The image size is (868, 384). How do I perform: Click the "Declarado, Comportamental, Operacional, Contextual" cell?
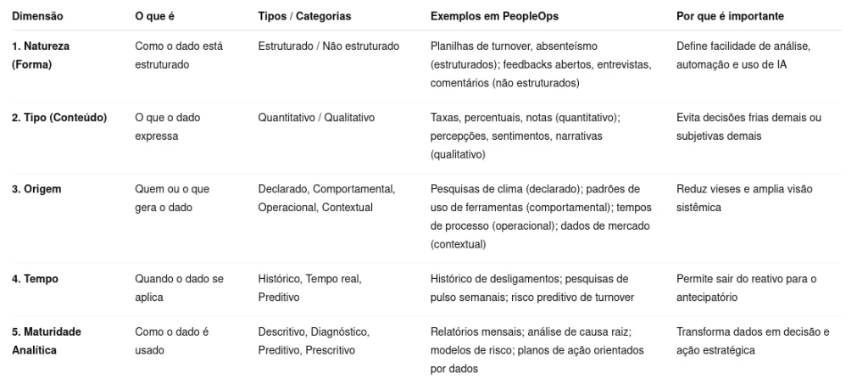tap(326, 198)
